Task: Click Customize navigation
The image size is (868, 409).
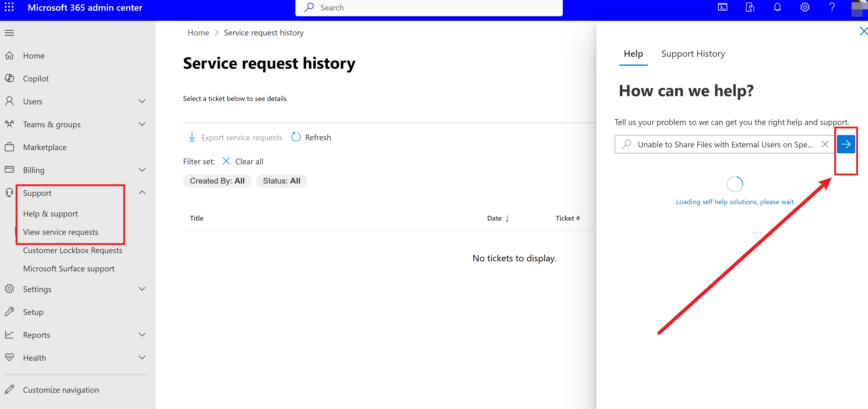Action: [x=61, y=390]
